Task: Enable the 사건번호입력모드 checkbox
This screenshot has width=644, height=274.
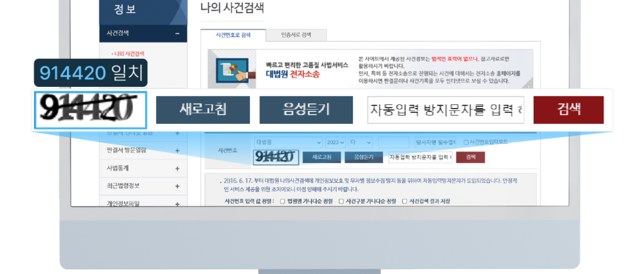Action: pos(466,142)
